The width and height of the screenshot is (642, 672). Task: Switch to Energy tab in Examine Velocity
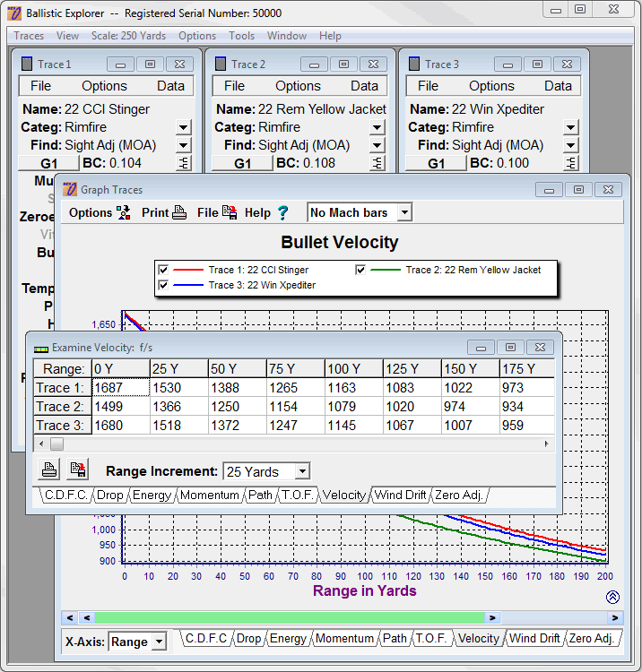pos(152,495)
